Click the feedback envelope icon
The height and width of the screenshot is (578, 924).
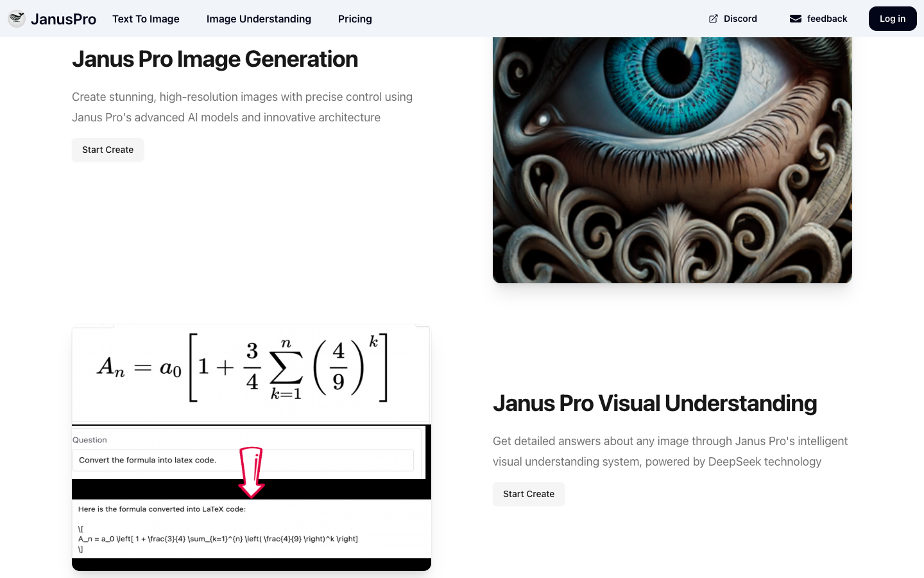(x=796, y=19)
